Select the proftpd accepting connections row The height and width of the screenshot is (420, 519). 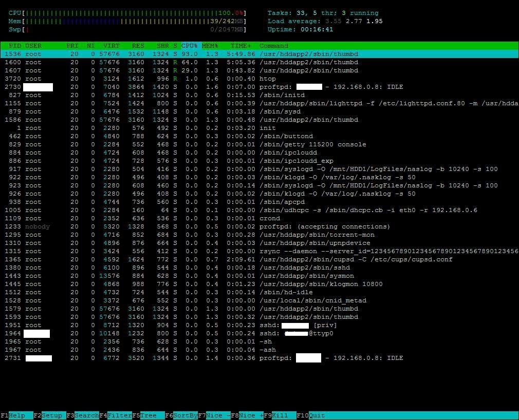coord(259,226)
